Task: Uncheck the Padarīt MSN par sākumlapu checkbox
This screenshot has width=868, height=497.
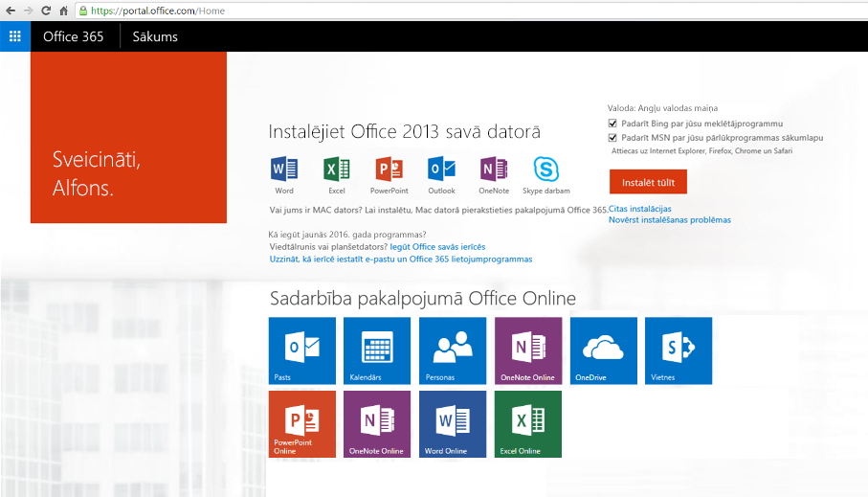Action: coord(612,137)
